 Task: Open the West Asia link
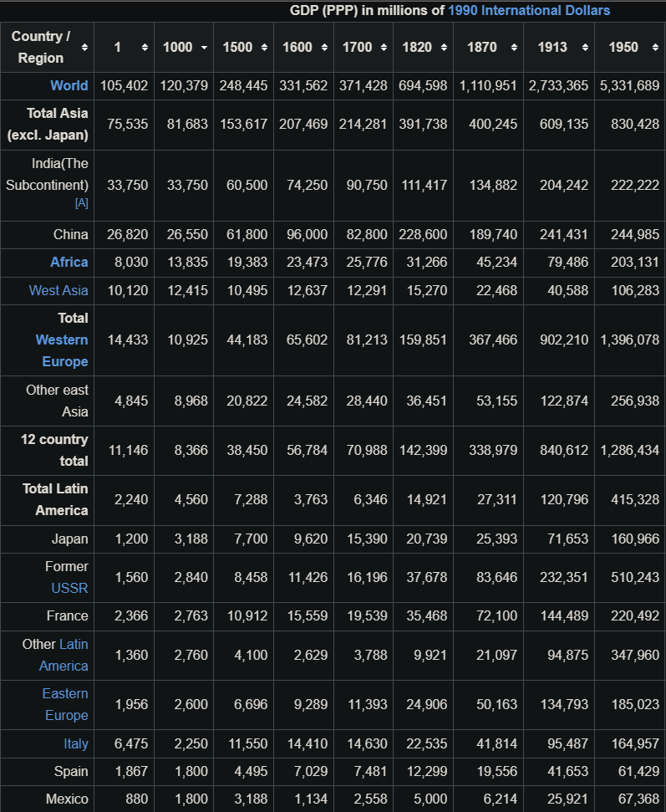[x=58, y=290]
